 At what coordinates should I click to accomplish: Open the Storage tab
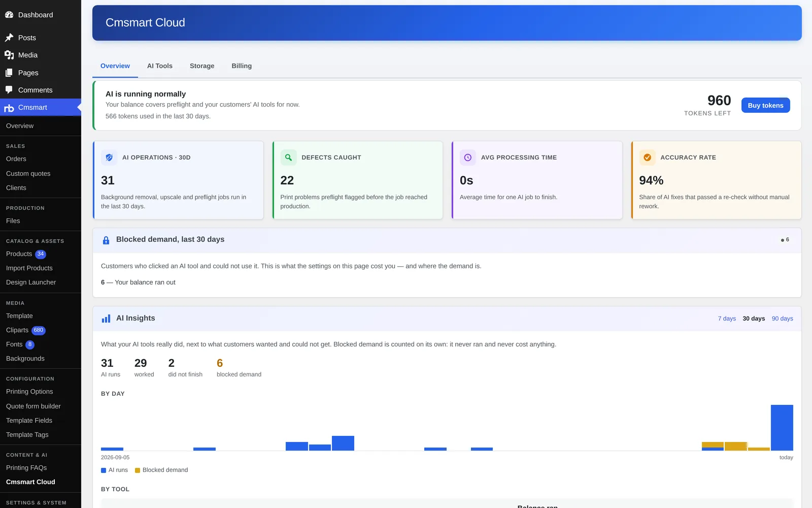(x=202, y=66)
